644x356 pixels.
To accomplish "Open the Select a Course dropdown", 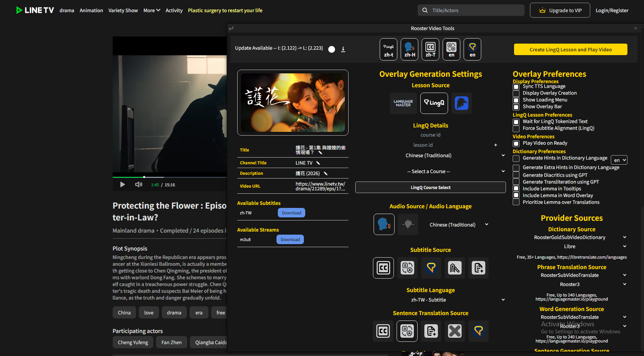I will (456, 171).
